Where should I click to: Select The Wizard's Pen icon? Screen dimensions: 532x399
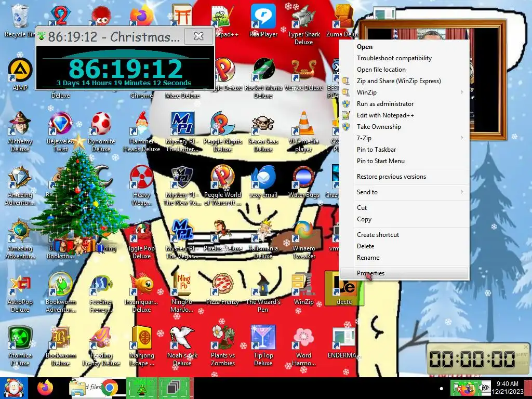pos(263,292)
